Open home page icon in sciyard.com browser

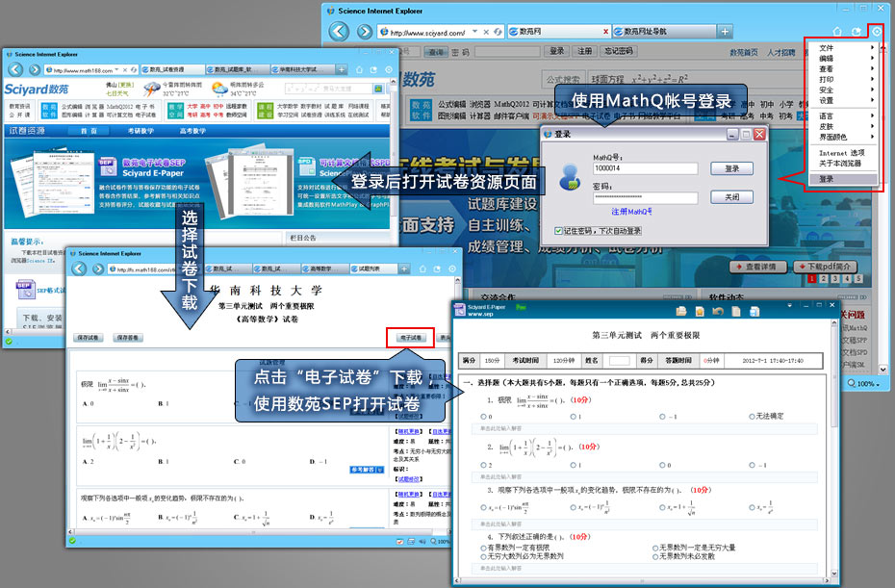coord(837,32)
